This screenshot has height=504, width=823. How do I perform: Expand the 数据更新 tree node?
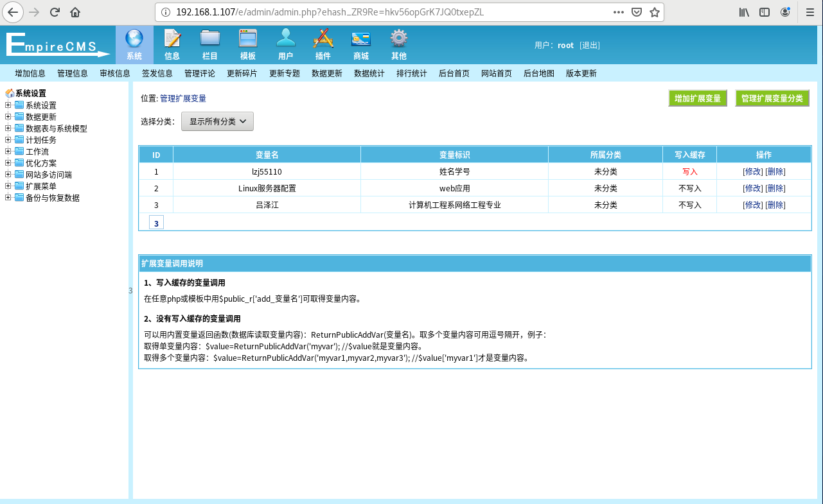click(8, 117)
